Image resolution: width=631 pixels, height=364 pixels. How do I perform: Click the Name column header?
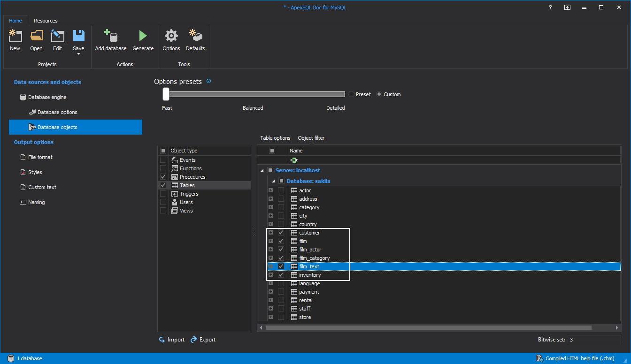click(454, 151)
